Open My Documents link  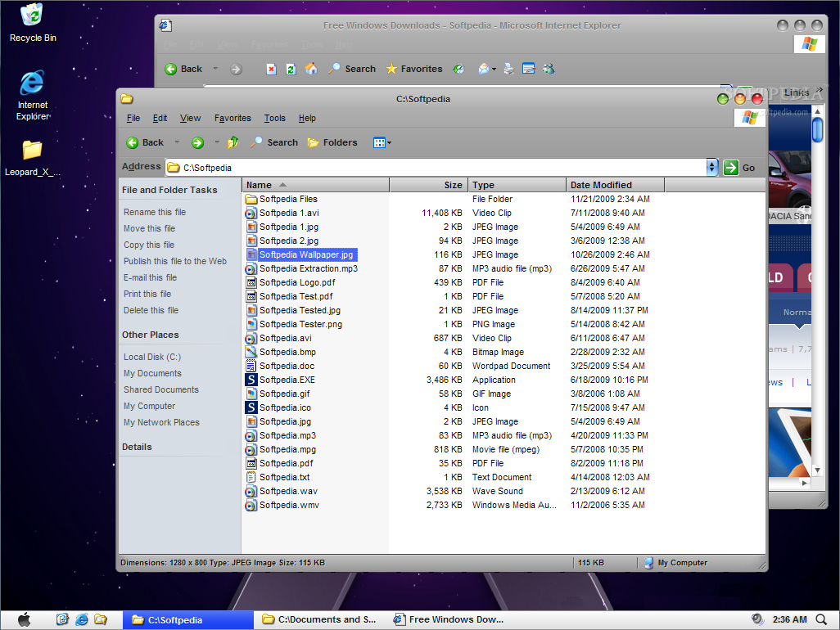click(x=152, y=373)
